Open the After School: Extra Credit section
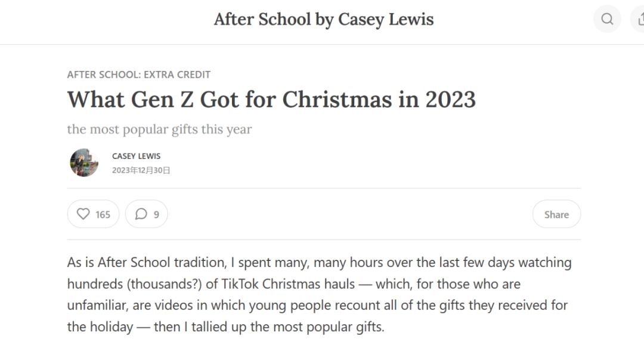This screenshot has height=364, width=644. [x=139, y=74]
